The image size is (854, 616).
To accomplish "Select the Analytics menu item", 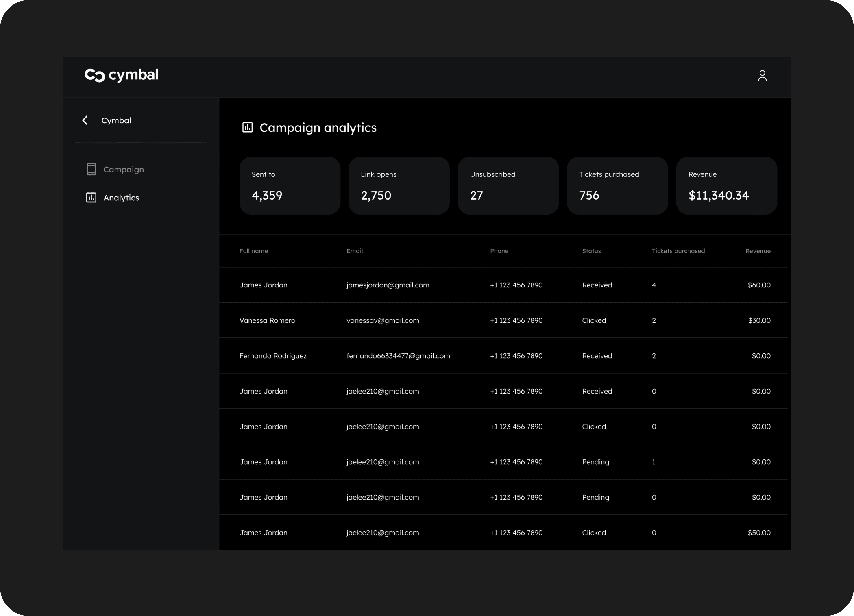I will coord(121,198).
